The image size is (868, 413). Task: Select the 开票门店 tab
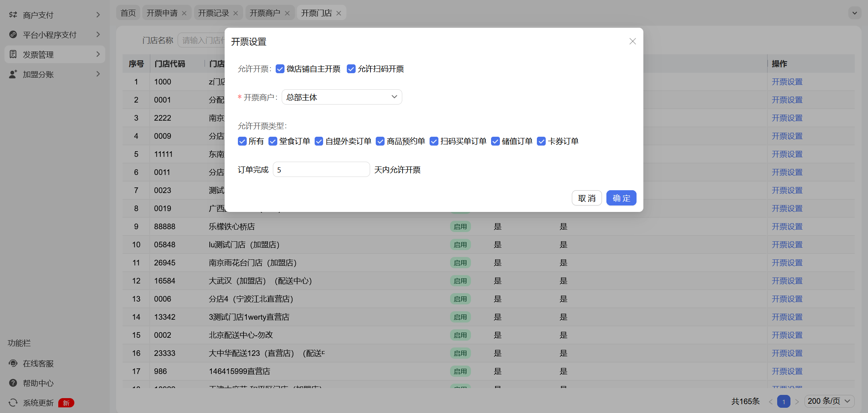[x=317, y=13]
